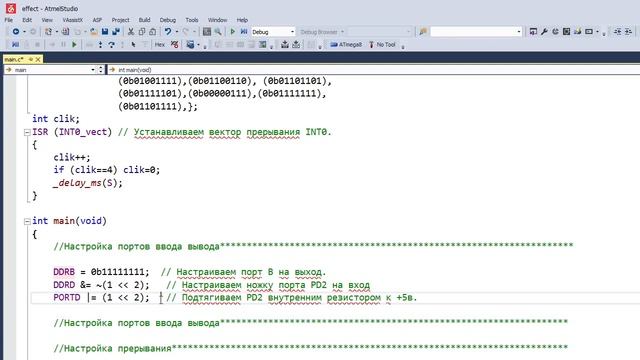
Task: Collapse the int main(void) code block
Action: point(27,221)
